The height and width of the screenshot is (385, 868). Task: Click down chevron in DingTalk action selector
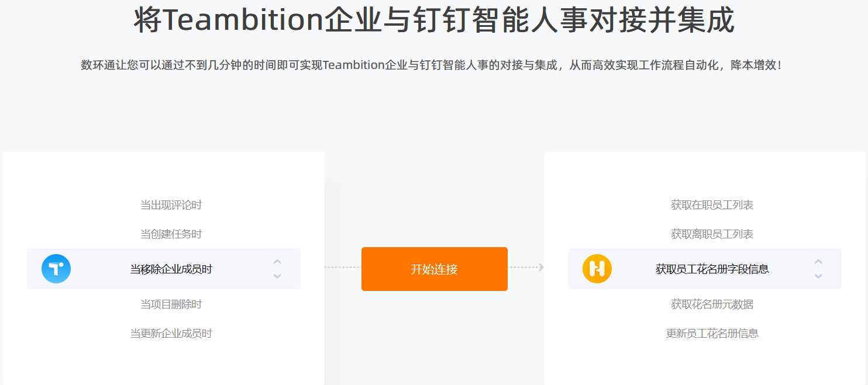[x=818, y=276]
